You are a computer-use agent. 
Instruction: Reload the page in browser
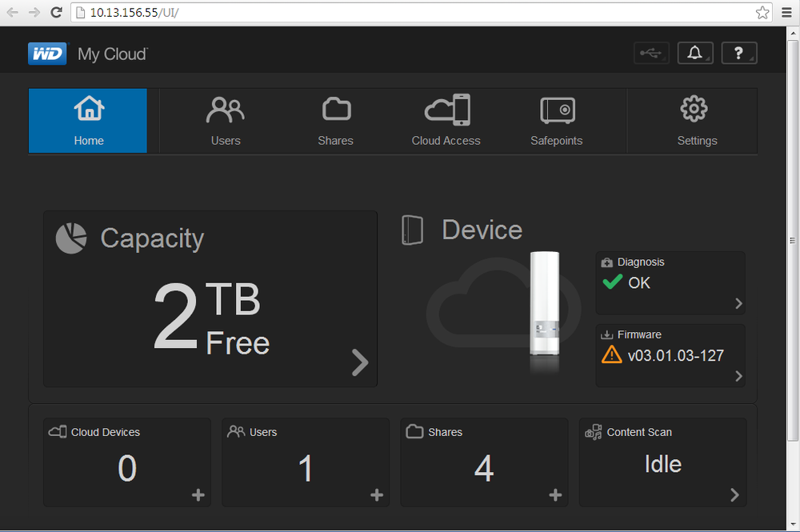click(x=56, y=12)
